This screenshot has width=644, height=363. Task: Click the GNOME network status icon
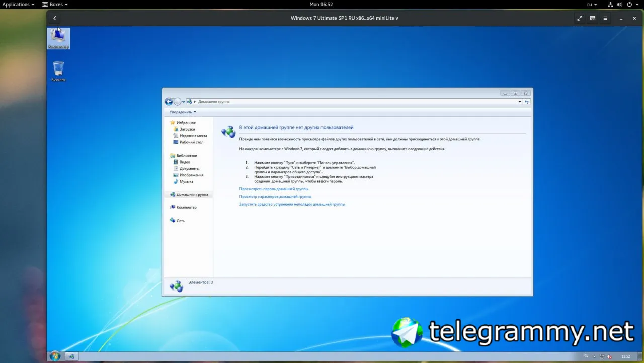610,4
